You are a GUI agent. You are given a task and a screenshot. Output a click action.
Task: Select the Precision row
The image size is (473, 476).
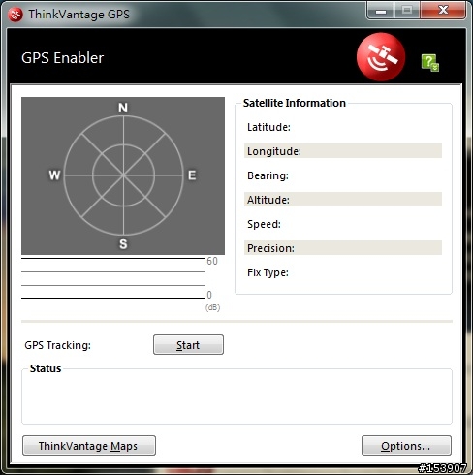coord(343,248)
